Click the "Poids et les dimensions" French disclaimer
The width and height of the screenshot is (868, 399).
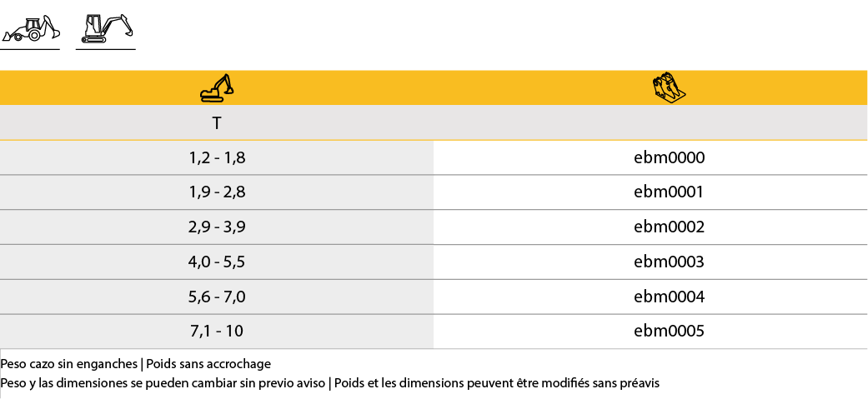497,383
